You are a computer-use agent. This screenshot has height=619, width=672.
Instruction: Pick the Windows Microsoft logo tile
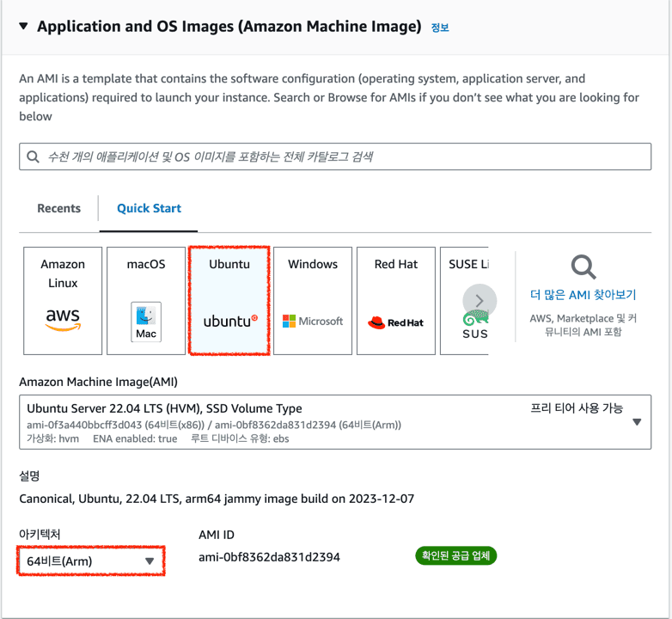313,301
